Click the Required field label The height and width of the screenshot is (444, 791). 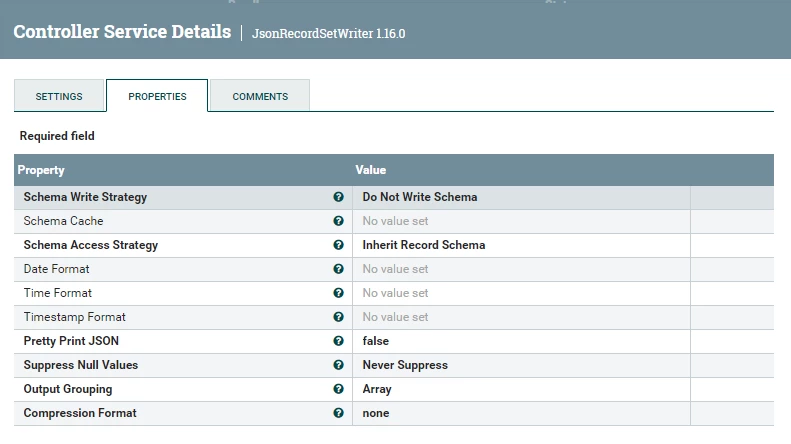57,136
